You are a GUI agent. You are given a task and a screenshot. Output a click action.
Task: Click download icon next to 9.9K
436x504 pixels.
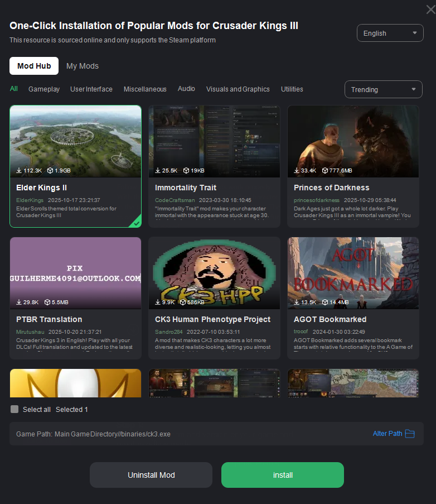pos(158,302)
